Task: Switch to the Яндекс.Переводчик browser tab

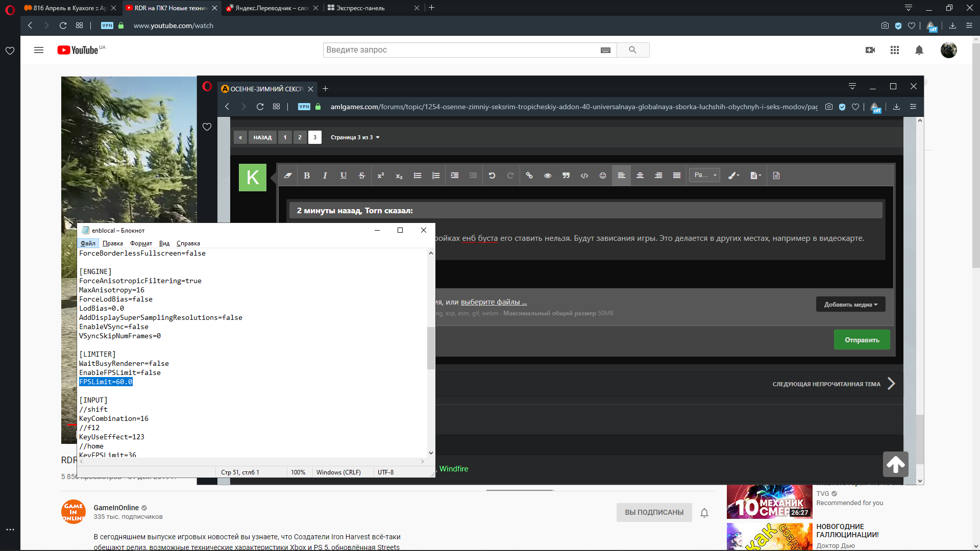Action: 272,8
